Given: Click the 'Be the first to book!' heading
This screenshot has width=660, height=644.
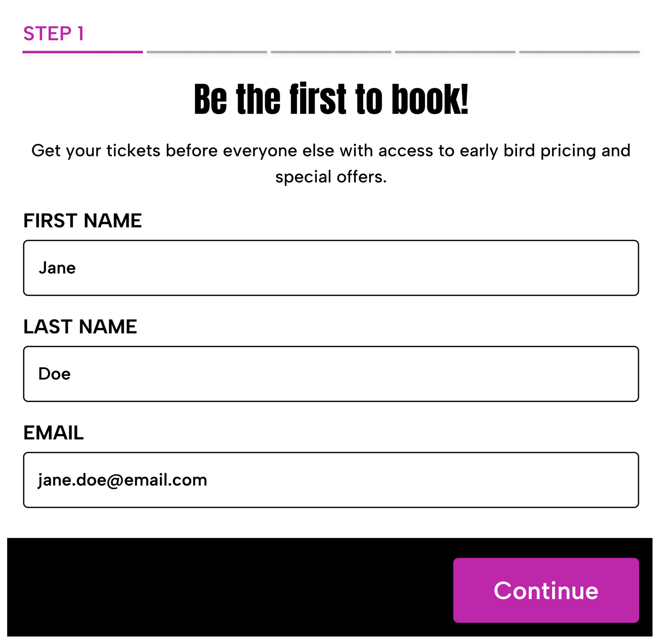Looking at the screenshot, I should point(331,99).
